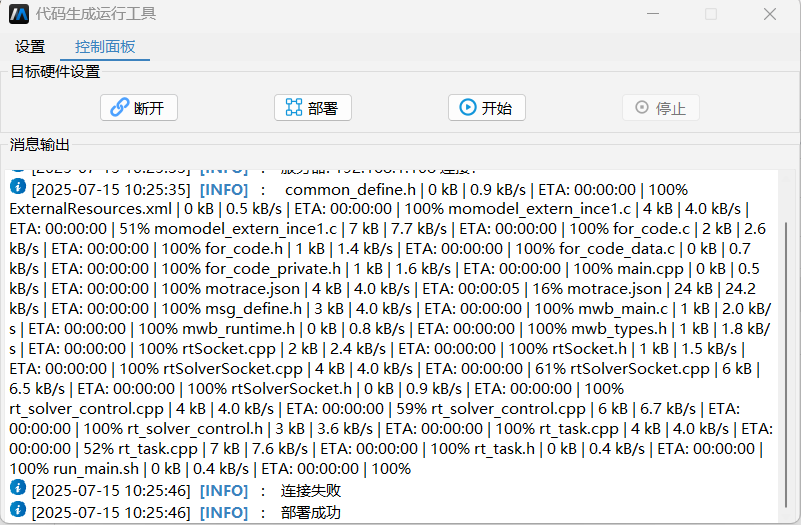This screenshot has width=801, height=525.
Task: Click the info icon beside 连接失败 message
Action: pyautogui.click(x=18, y=488)
